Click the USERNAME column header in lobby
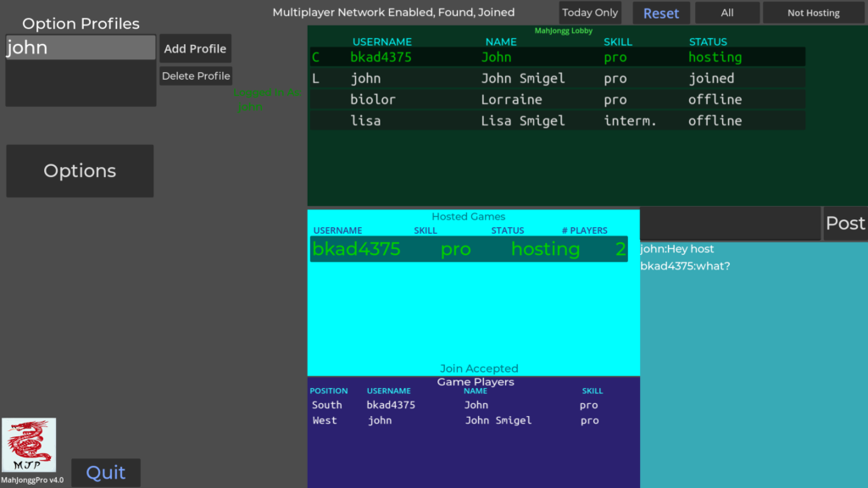This screenshot has width=868, height=488. [x=381, y=42]
